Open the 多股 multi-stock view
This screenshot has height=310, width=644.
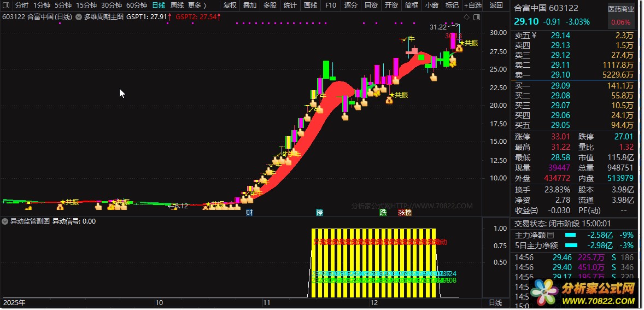pos(270,5)
